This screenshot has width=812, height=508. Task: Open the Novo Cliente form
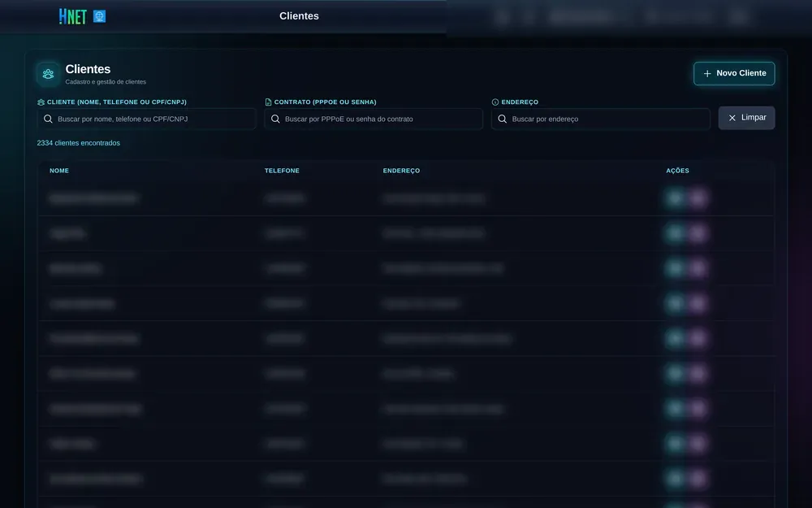734,74
